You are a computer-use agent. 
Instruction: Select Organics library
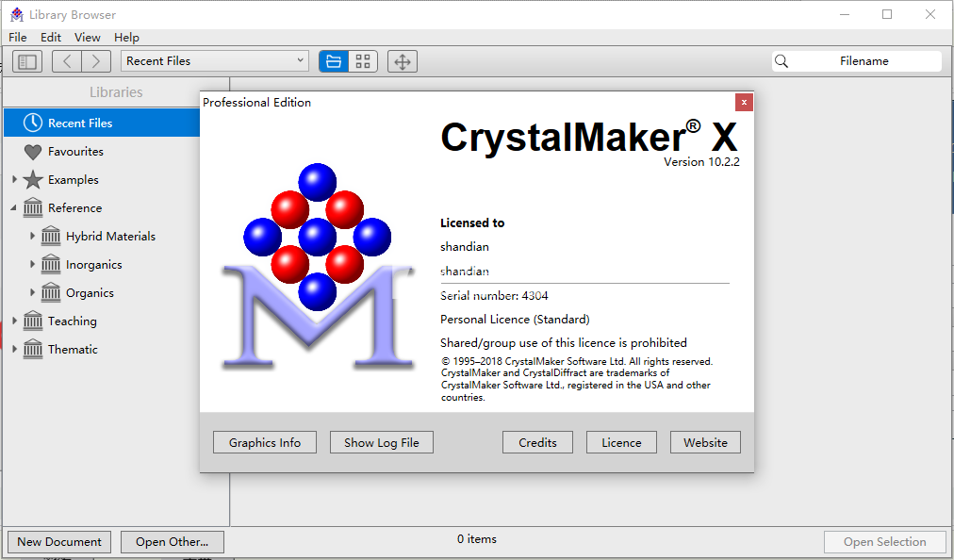pos(90,293)
